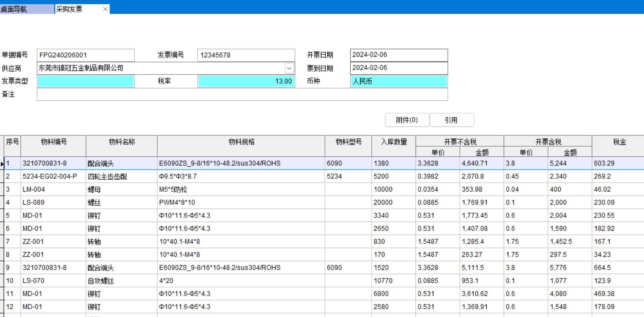Click the 引用 button
This screenshot has width=644, height=317.
[x=451, y=120]
